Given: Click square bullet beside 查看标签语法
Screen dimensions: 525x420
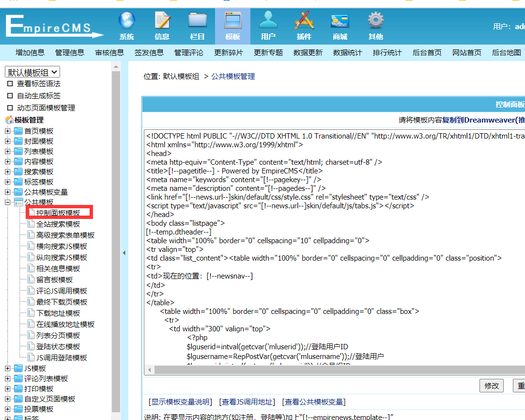Looking at the screenshot, I should pos(10,83).
